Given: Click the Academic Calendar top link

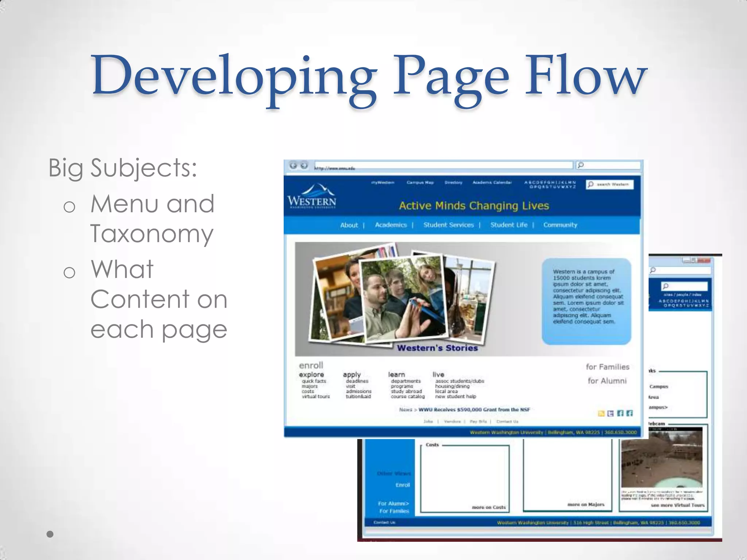Looking at the screenshot, I should point(492,182).
